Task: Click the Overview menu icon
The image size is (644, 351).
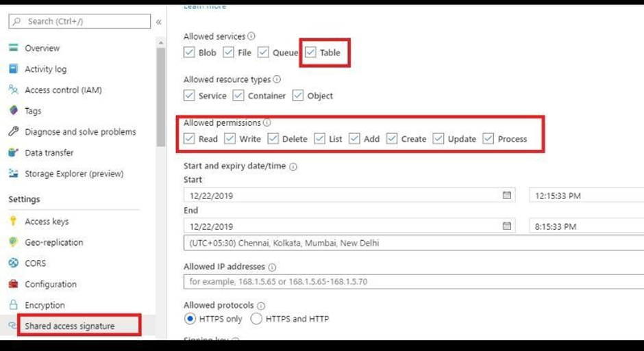Action: [x=14, y=48]
